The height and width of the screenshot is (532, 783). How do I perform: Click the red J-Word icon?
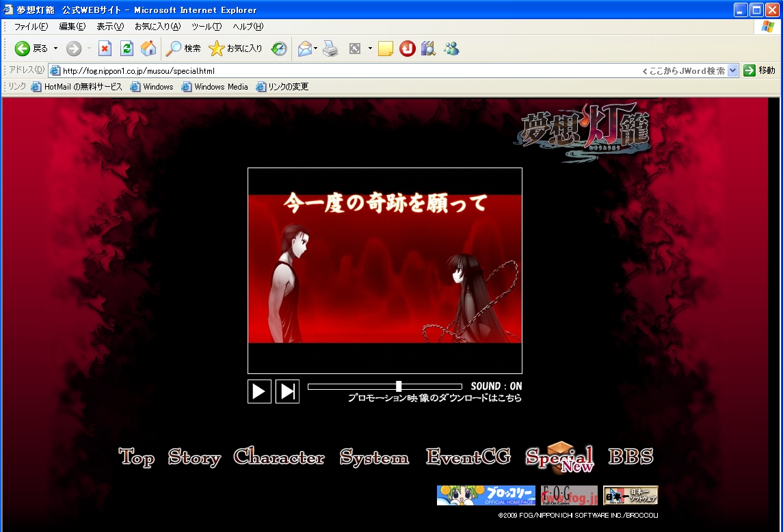[x=408, y=49]
